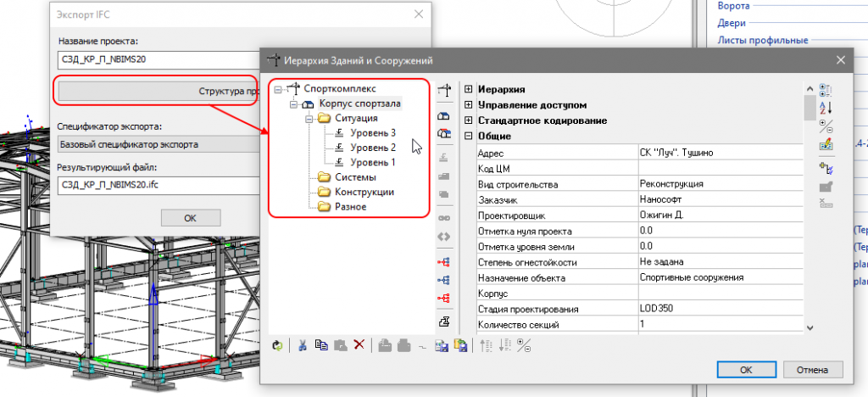Click the blue hierarchy tree icon

[443, 280]
